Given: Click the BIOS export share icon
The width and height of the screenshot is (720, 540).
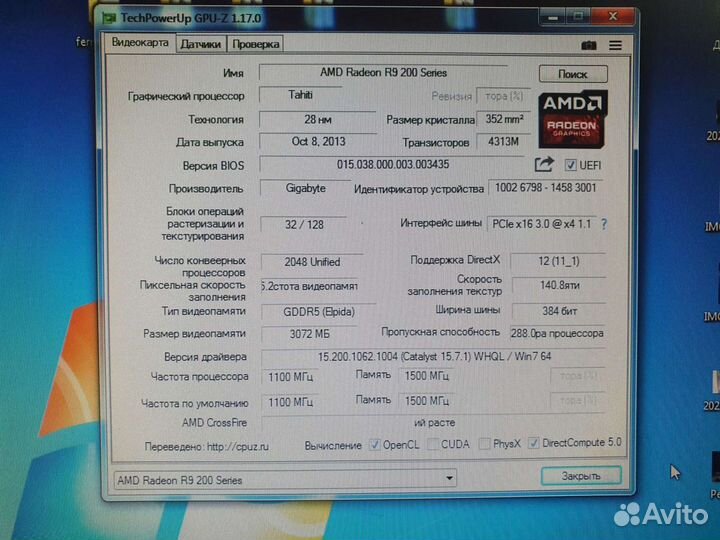Looking at the screenshot, I should (544, 164).
